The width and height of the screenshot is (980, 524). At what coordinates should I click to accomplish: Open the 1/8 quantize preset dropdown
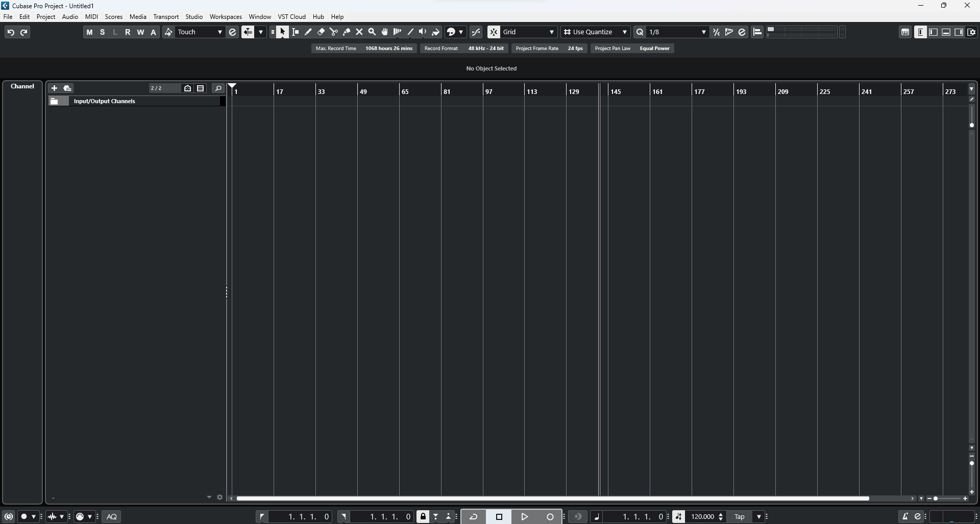point(677,32)
